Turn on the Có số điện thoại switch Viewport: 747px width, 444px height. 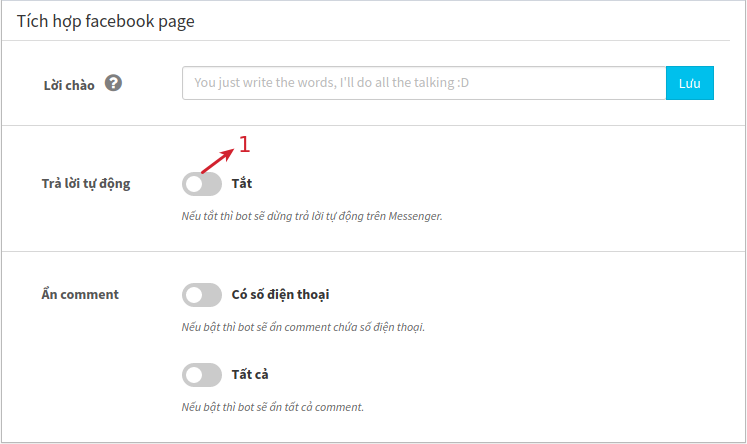(202, 295)
